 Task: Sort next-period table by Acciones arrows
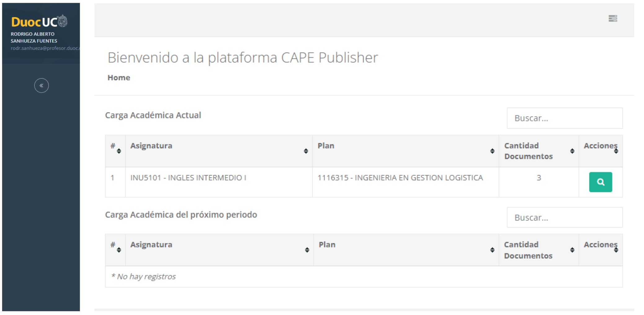pyautogui.click(x=616, y=250)
